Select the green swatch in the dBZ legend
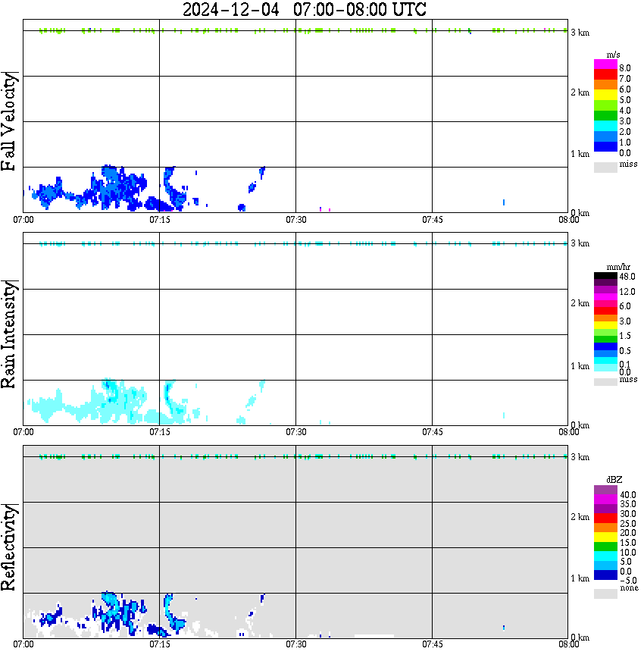The image size is (644, 658). coord(605,547)
